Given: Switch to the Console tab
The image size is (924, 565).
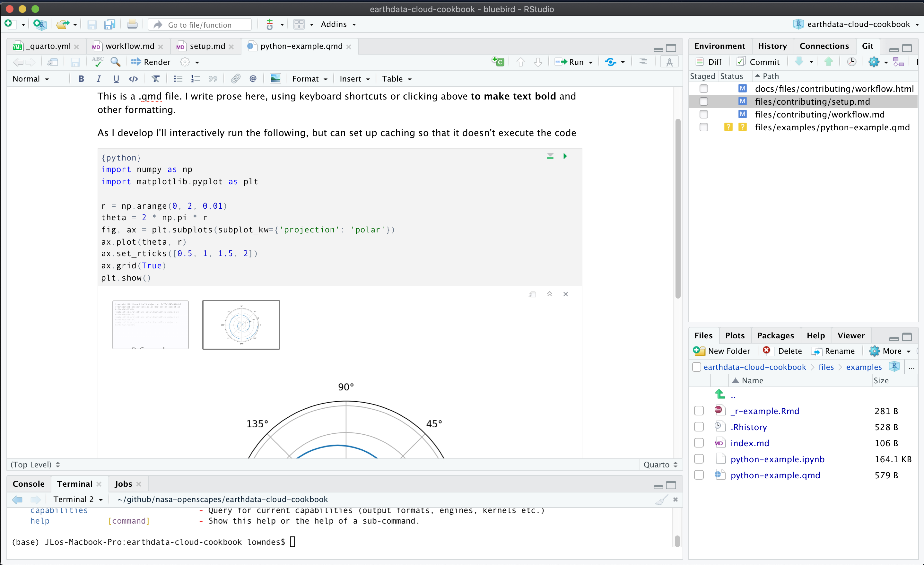Looking at the screenshot, I should pyautogui.click(x=29, y=484).
